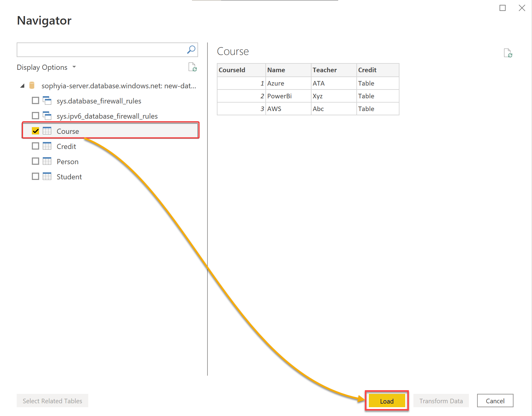Check the Credit table checkbox

[35, 146]
